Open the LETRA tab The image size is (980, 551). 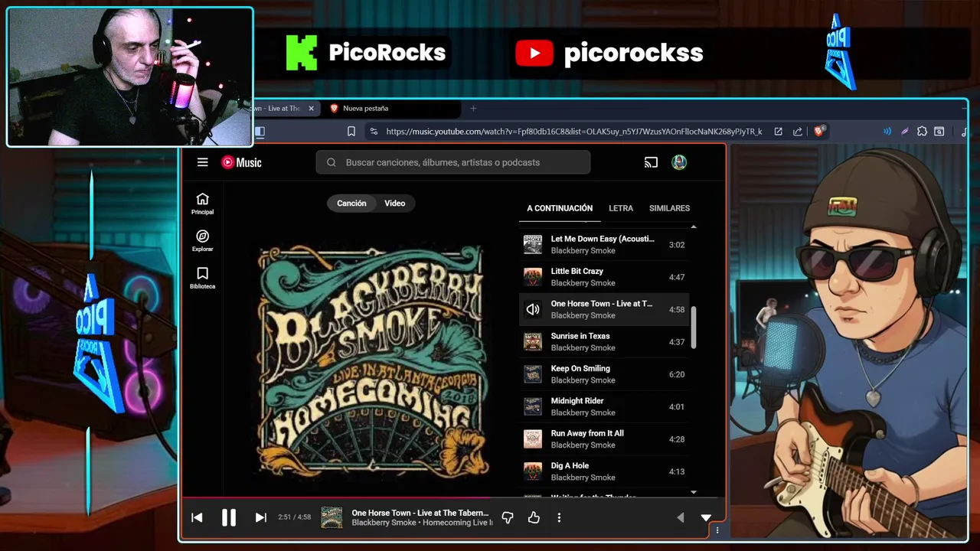[x=621, y=208]
